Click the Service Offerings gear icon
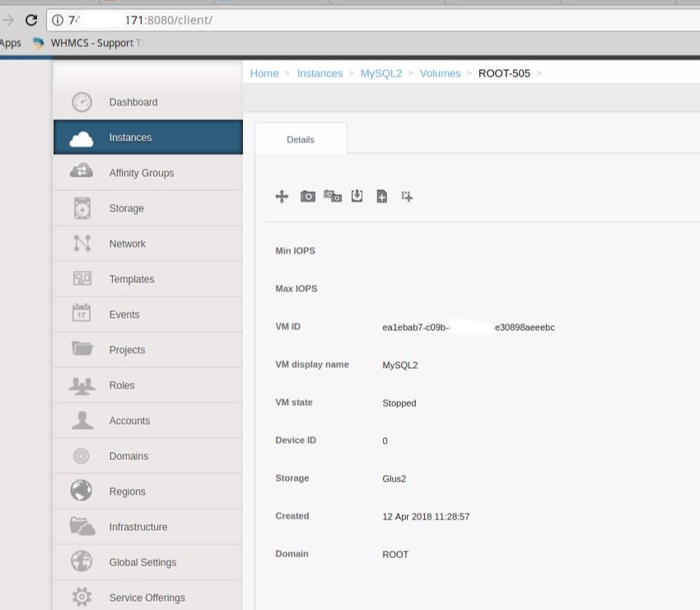 [x=82, y=596]
